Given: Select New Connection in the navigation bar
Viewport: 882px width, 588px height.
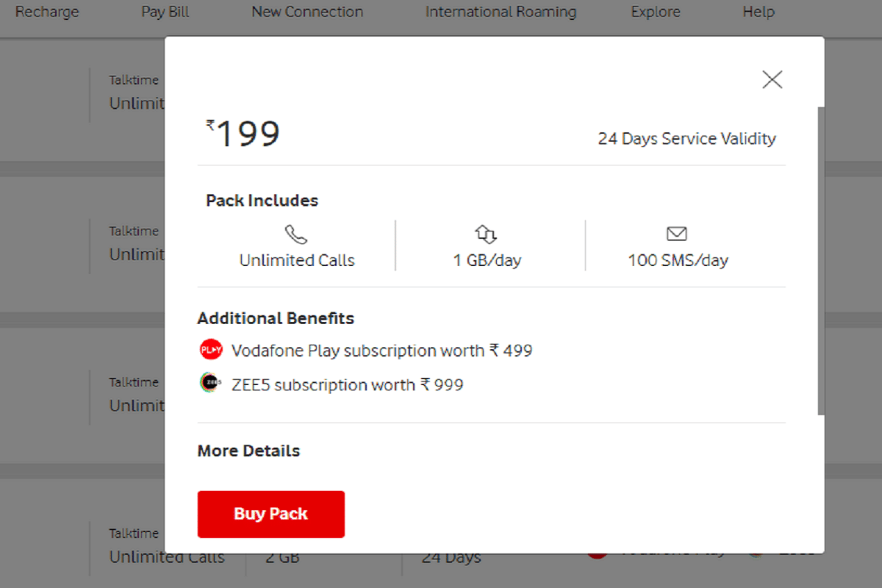Looking at the screenshot, I should click(x=306, y=12).
